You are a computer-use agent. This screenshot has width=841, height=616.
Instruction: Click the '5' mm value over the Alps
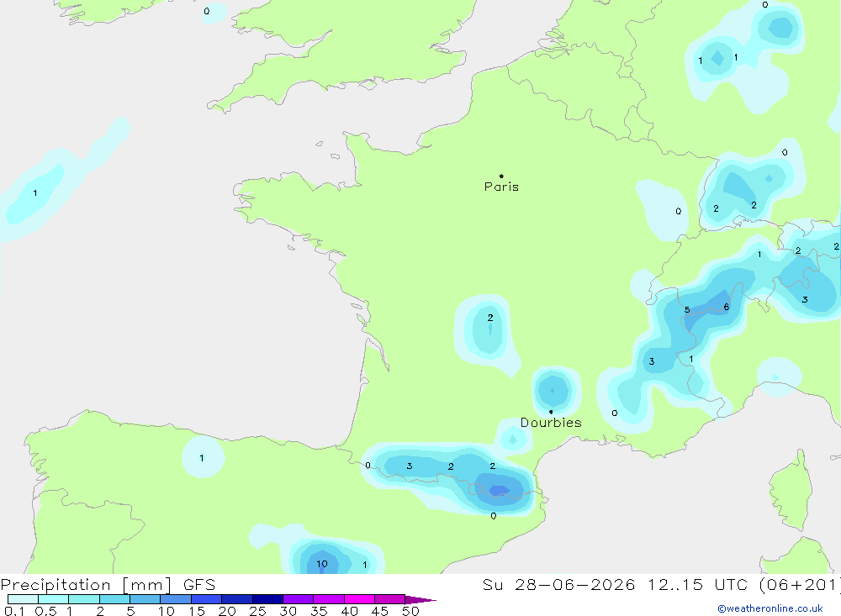[x=687, y=309]
